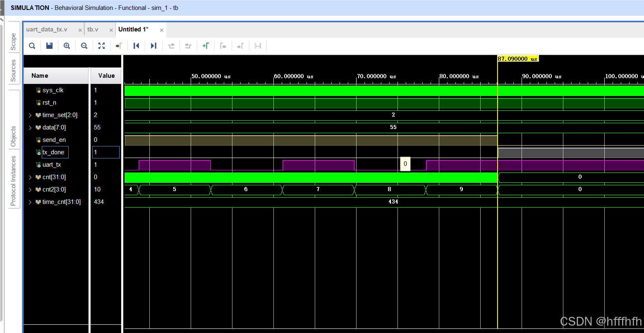Click the yellow 87.090000 us cursor label

pos(518,59)
